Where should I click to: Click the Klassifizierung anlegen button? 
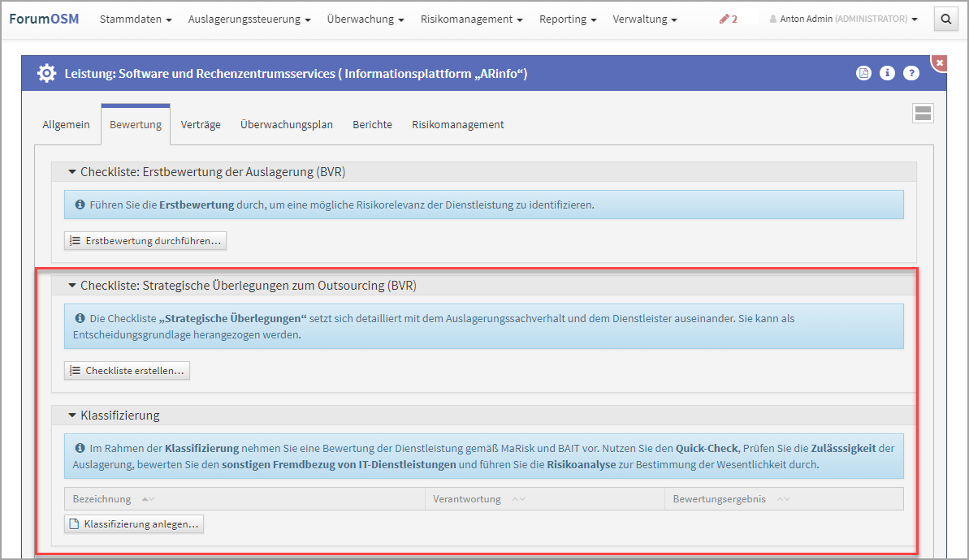click(x=134, y=524)
